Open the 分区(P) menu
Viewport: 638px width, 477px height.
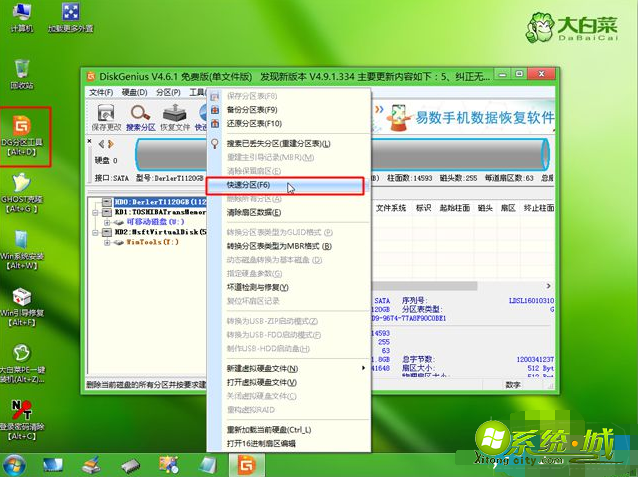[x=168, y=92]
